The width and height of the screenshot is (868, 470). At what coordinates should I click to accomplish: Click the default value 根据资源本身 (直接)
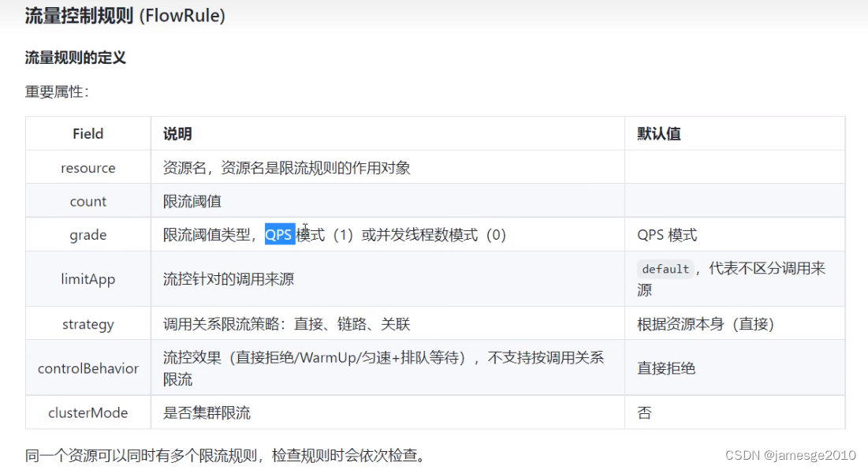click(x=706, y=324)
